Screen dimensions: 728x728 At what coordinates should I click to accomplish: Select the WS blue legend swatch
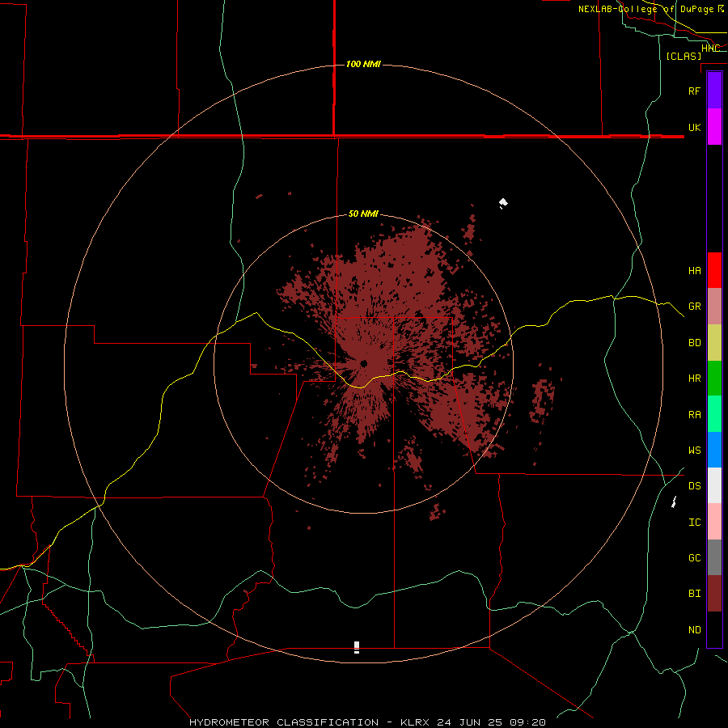click(714, 450)
